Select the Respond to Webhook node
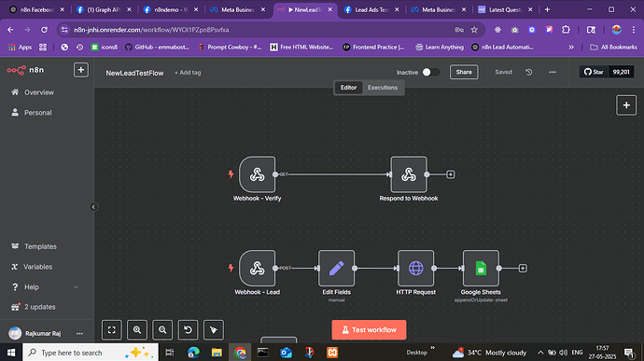This screenshot has height=361, width=644. point(409,174)
